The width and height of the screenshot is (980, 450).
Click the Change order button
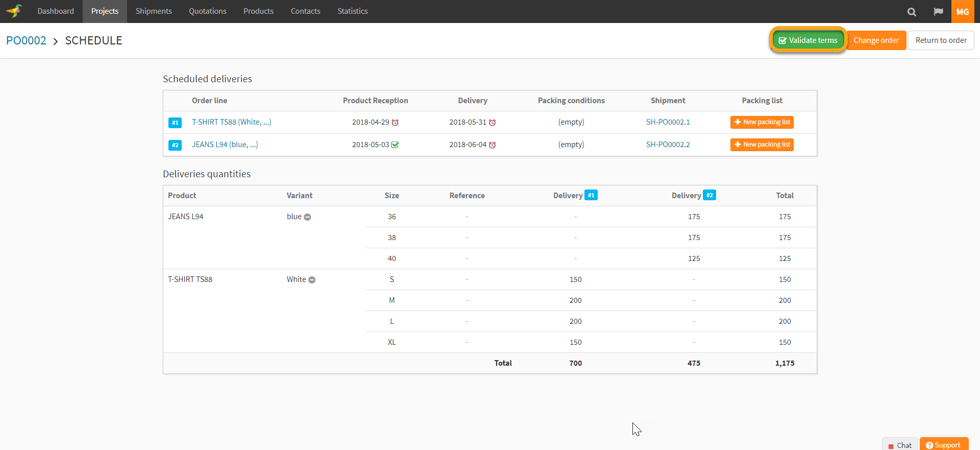point(876,40)
